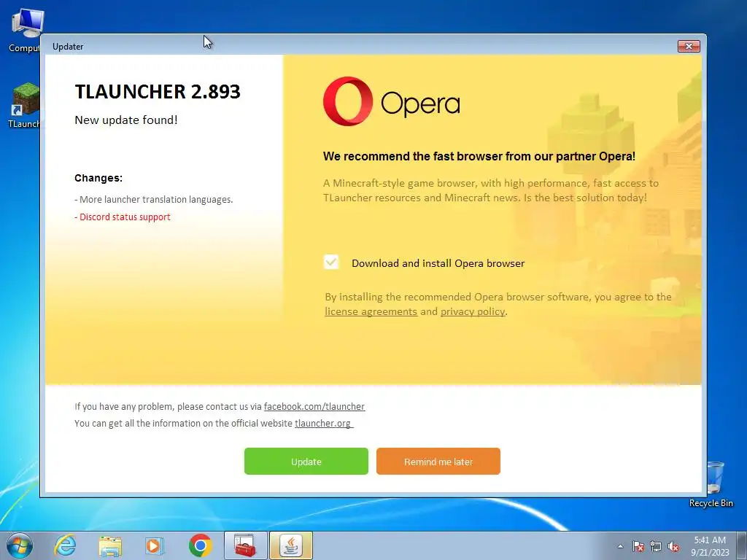Open the facebook.com/tlauncher link
This screenshot has height=560, width=747.
pos(314,406)
